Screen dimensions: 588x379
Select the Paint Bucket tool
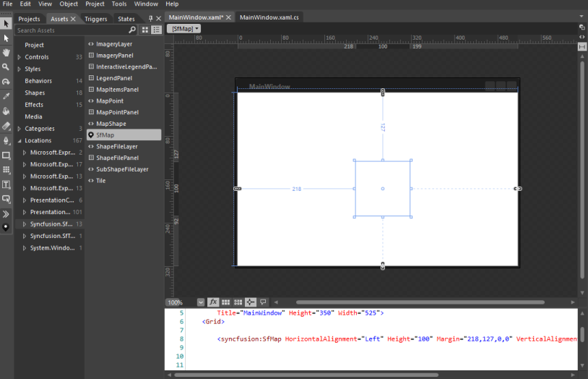(x=6, y=111)
